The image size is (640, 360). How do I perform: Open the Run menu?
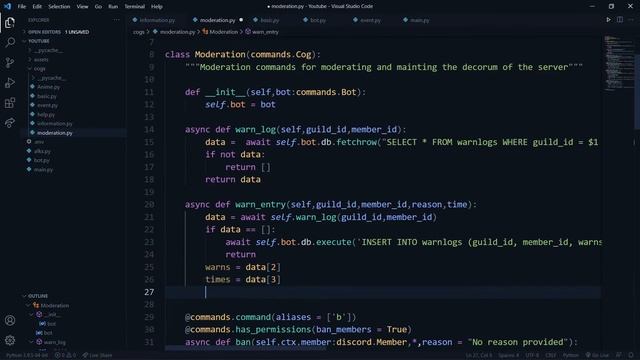pos(113,7)
